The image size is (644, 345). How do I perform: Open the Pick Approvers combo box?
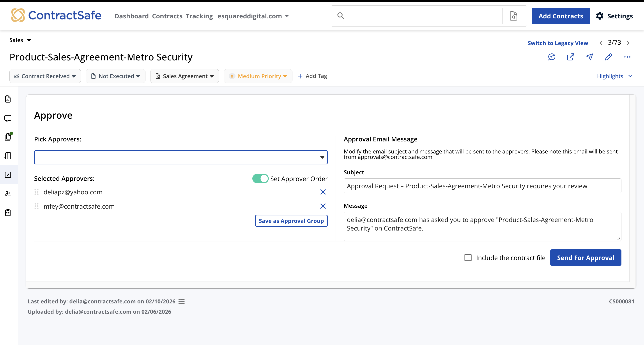point(181,157)
